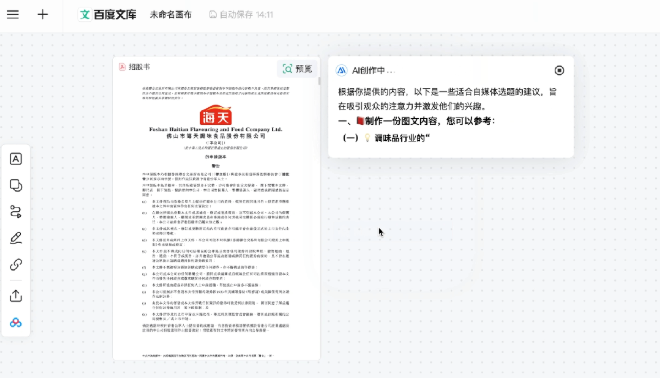Select the 海天 prospectus document thumbnail
The image size is (661, 378).
215,219
